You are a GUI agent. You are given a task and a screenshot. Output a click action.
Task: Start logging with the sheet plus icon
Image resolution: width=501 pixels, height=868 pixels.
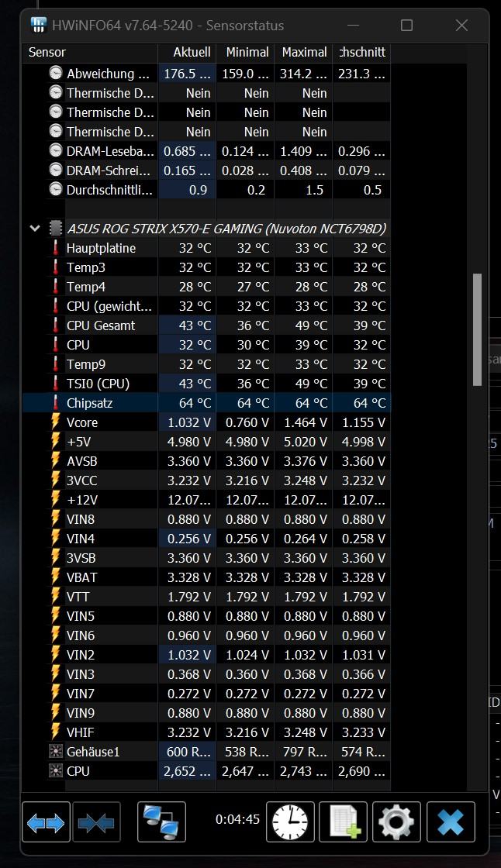coord(344,822)
